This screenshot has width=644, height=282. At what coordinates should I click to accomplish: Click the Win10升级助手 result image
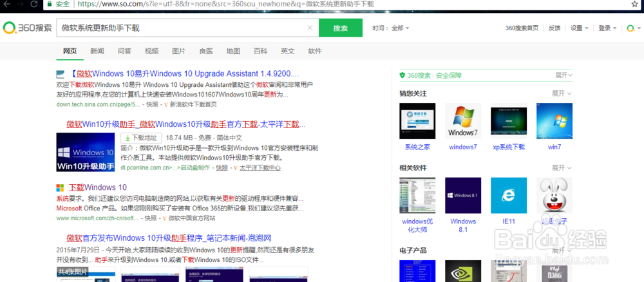86,152
